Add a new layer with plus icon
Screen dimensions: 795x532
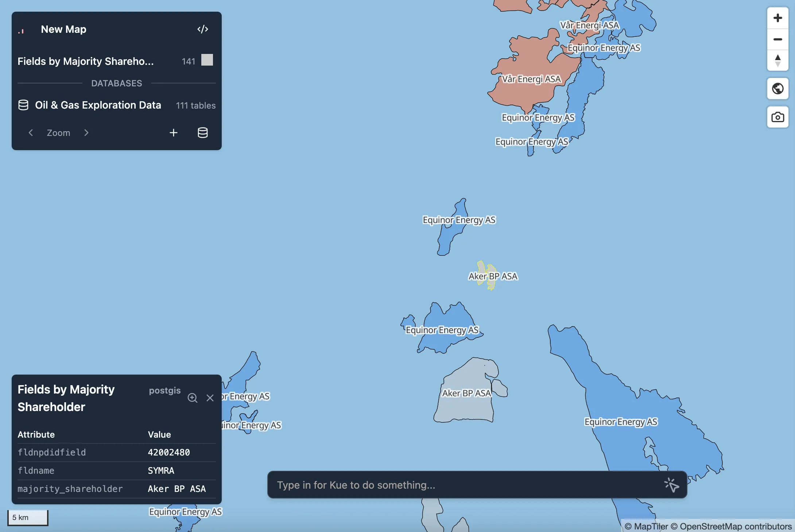174,133
